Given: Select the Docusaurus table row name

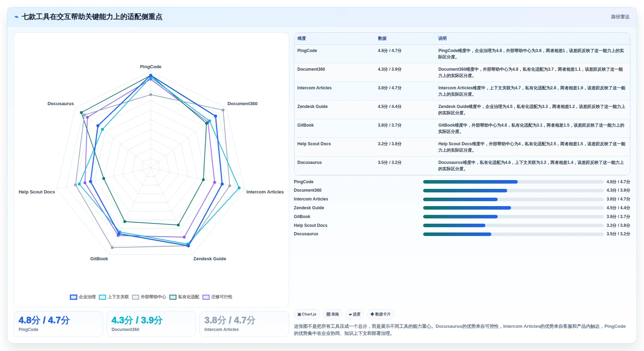Looking at the screenshot, I should pos(310,162).
